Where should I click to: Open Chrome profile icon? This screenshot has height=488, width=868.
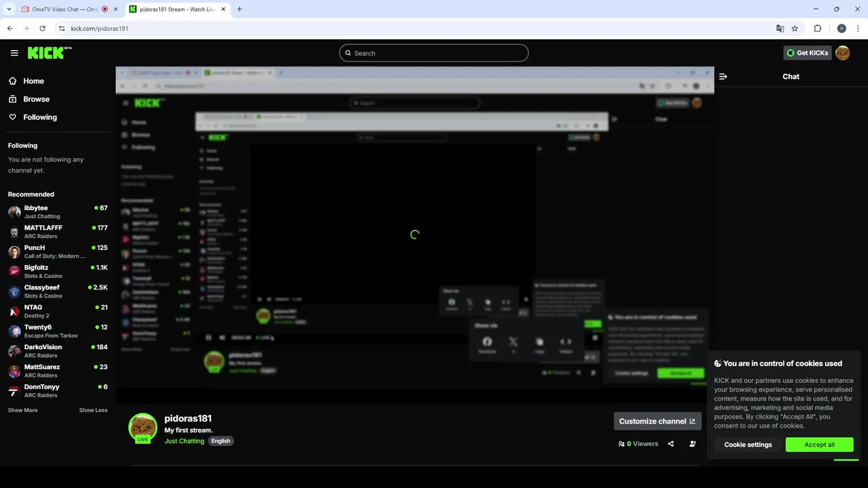click(x=842, y=28)
